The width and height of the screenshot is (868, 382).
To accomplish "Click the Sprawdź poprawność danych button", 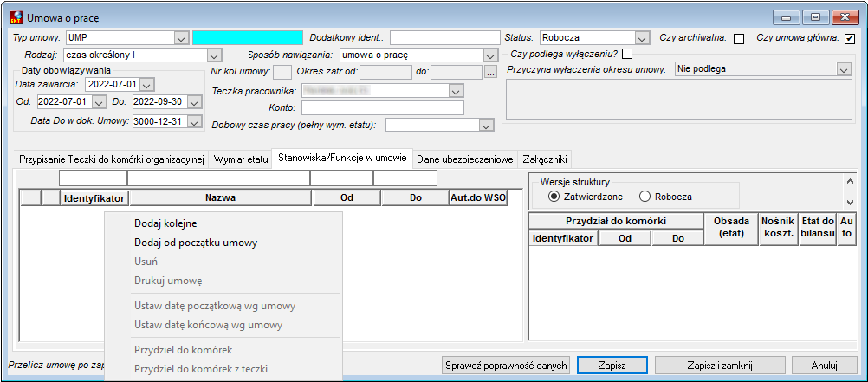I will tap(506, 366).
